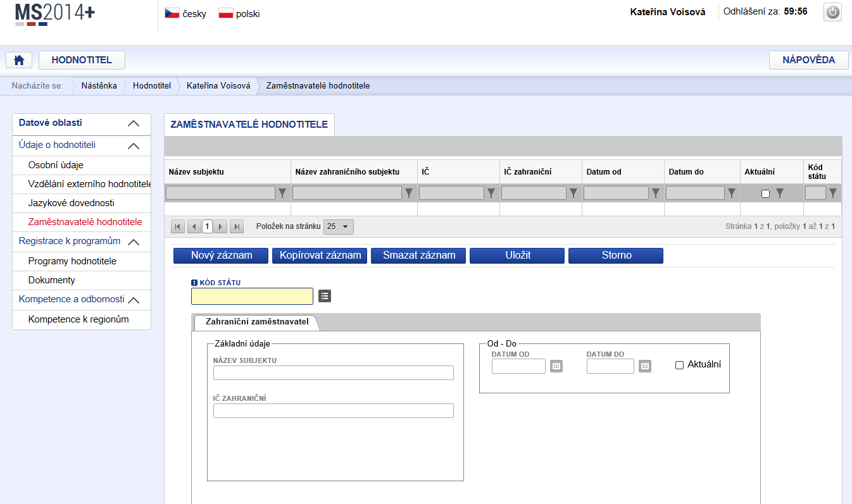Click the Datum do input field
Viewport: 852px width, 504px height.
610,366
